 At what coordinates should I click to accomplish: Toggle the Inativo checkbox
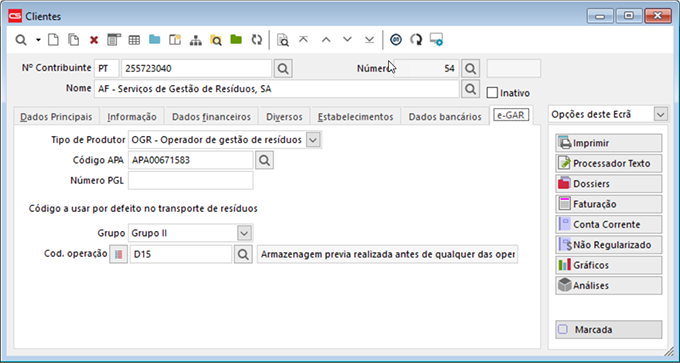[492, 93]
